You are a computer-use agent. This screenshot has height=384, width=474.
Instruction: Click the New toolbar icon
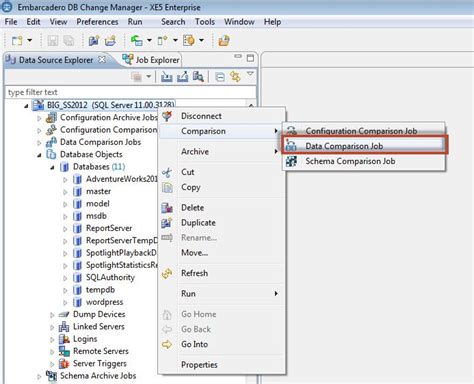click(x=17, y=41)
